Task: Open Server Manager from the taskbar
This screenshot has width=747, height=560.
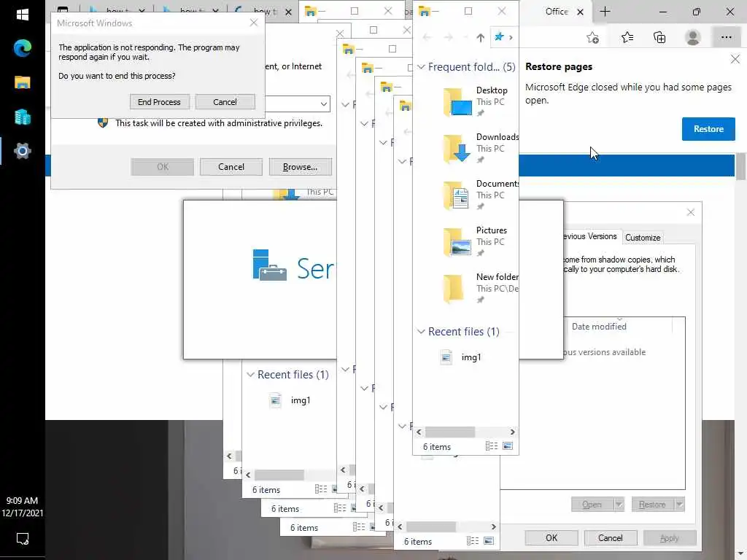Action: pos(23,117)
